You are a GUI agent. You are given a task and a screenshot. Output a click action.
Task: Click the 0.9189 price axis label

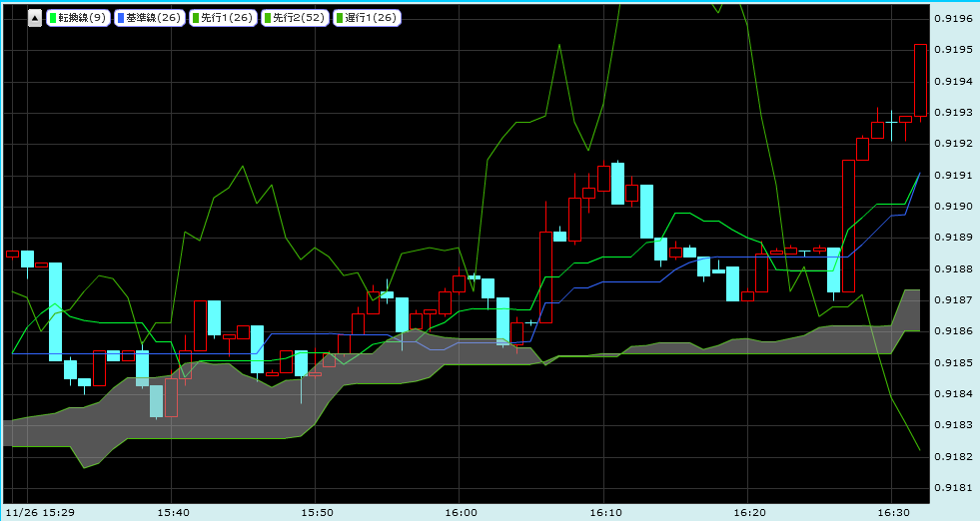pyautogui.click(x=954, y=238)
